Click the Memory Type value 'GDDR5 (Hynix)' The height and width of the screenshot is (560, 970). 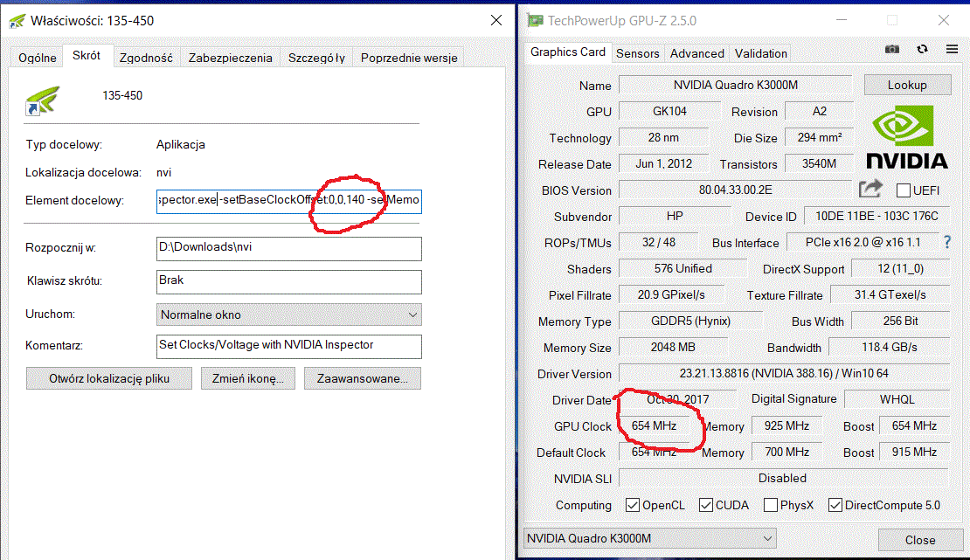point(690,321)
